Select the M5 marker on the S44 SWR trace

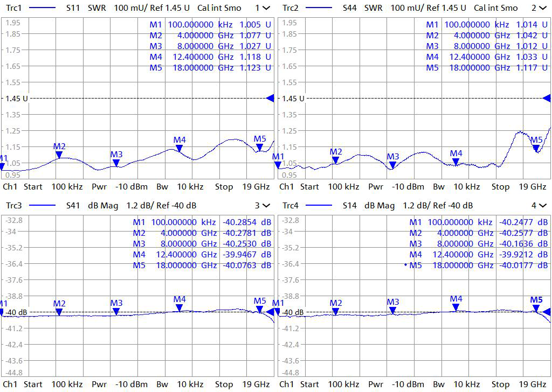coord(536,148)
